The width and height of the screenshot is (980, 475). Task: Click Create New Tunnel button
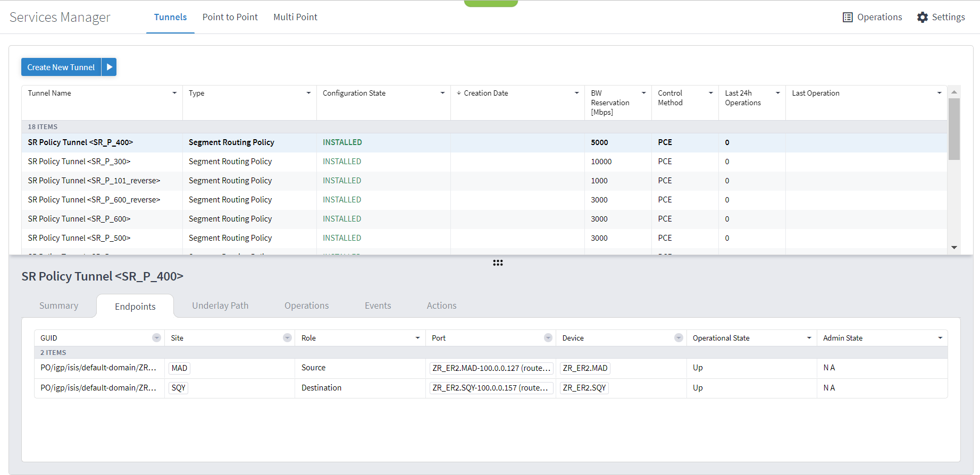[x=61, y=67]
